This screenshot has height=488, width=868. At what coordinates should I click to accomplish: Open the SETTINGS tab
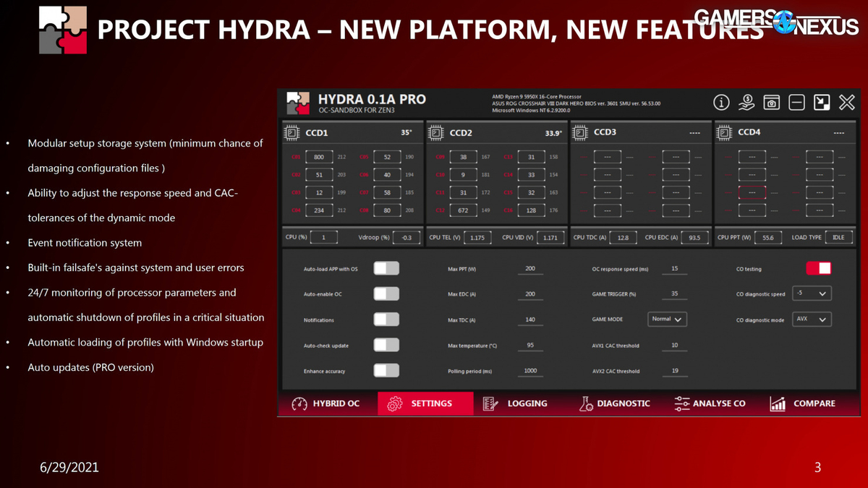tap(425, 403)
